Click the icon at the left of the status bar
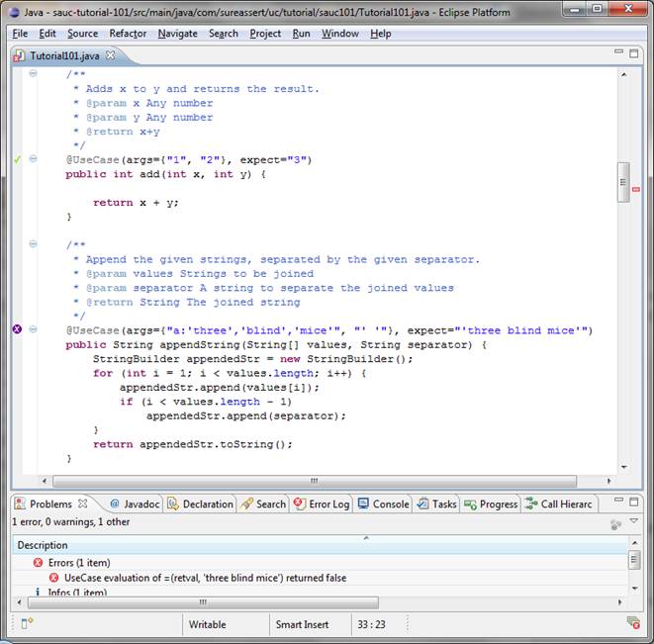This screenshot has width=654, height=644. [27, 623]
